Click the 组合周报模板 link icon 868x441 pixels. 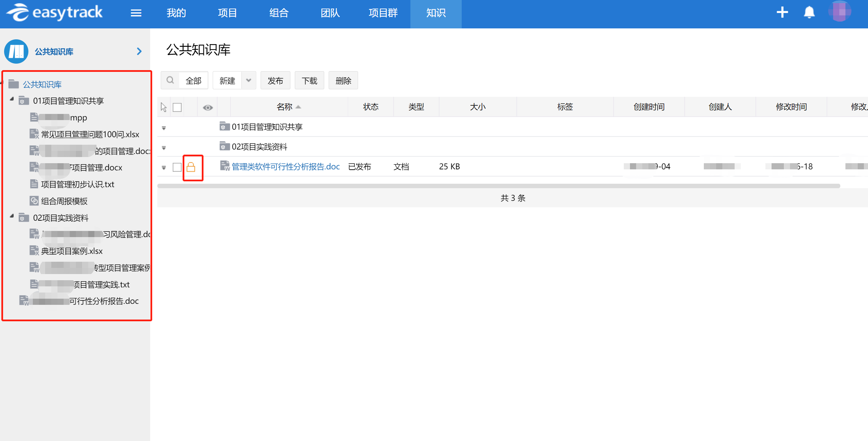tap(34, 201)
